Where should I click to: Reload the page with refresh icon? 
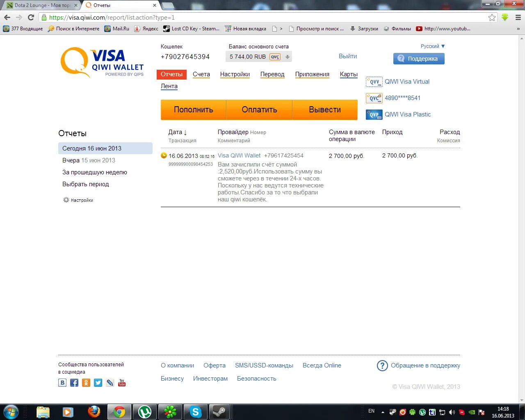pos(31,17)
